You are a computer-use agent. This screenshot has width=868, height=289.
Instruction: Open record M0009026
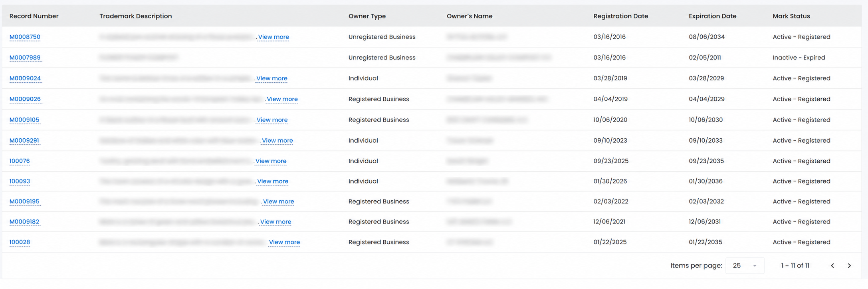pyautogui.click(x=25, y=99)
